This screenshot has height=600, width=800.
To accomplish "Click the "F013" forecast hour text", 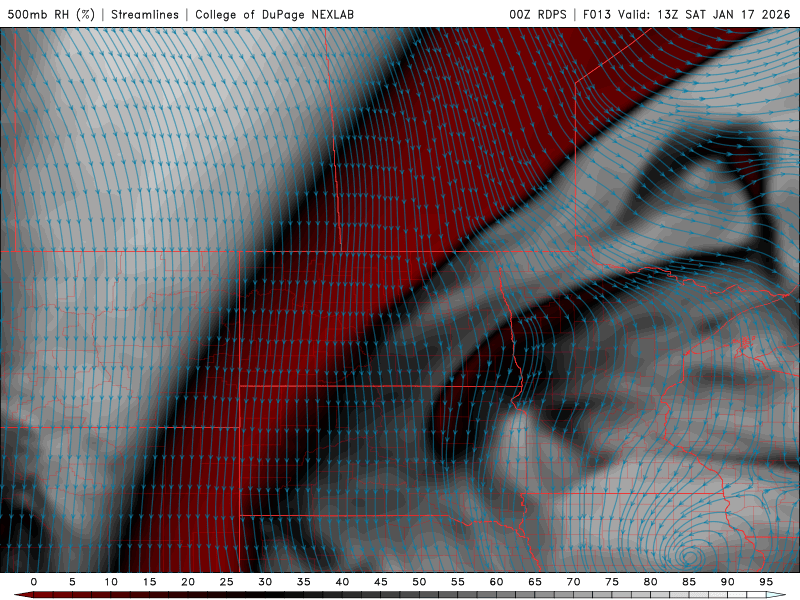I will 597,14.
